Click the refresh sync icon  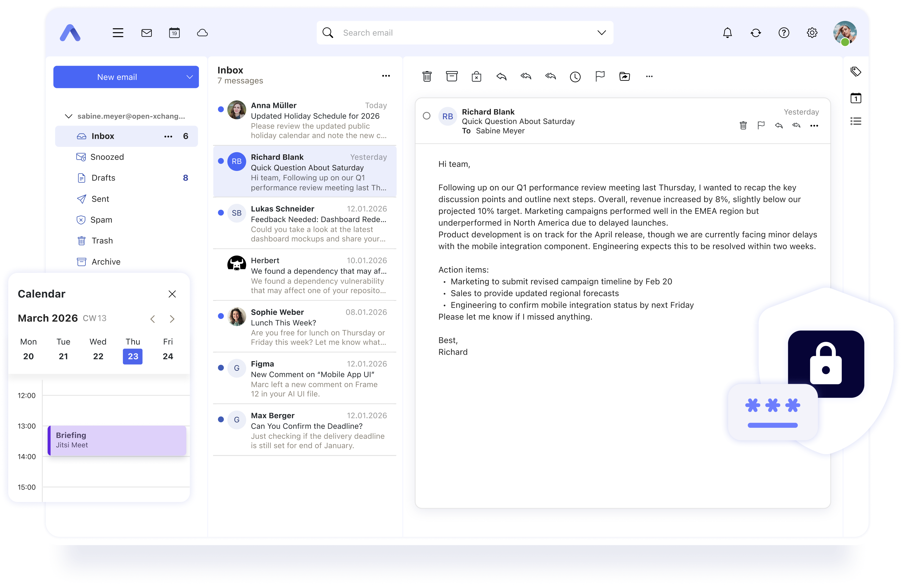tap(756, 33)
